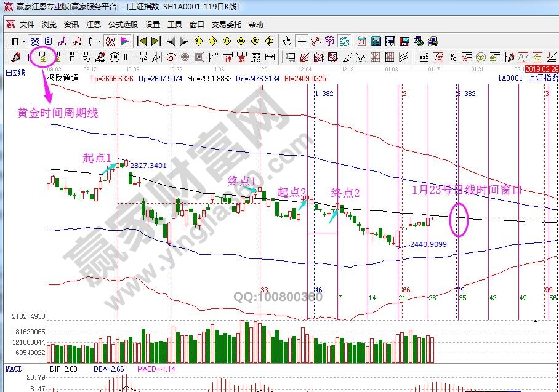Click the MACD indicator label
The image size is (559, 392).
tap(14, 368)
